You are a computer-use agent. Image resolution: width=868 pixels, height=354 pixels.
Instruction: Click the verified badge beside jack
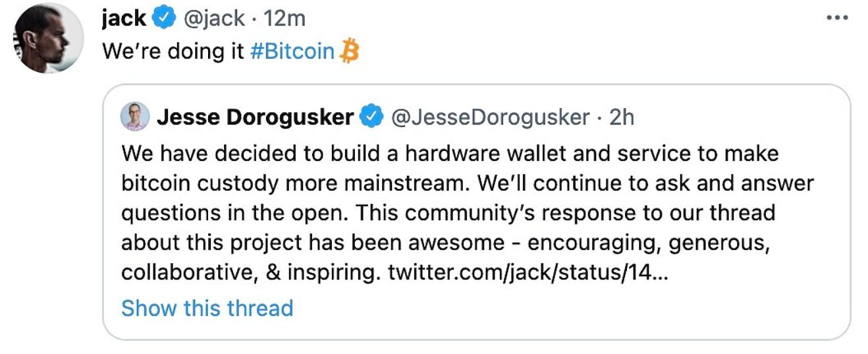[162, 18]
